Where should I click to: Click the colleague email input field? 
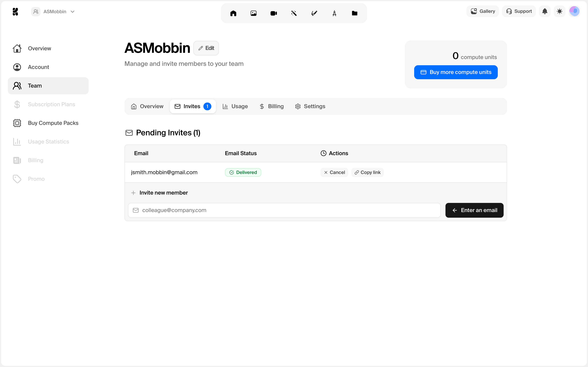284,210
